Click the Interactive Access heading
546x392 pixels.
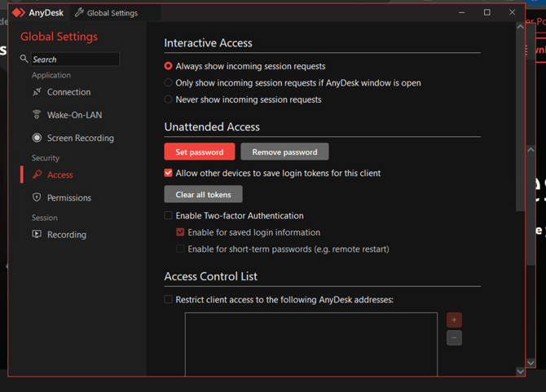209,43
